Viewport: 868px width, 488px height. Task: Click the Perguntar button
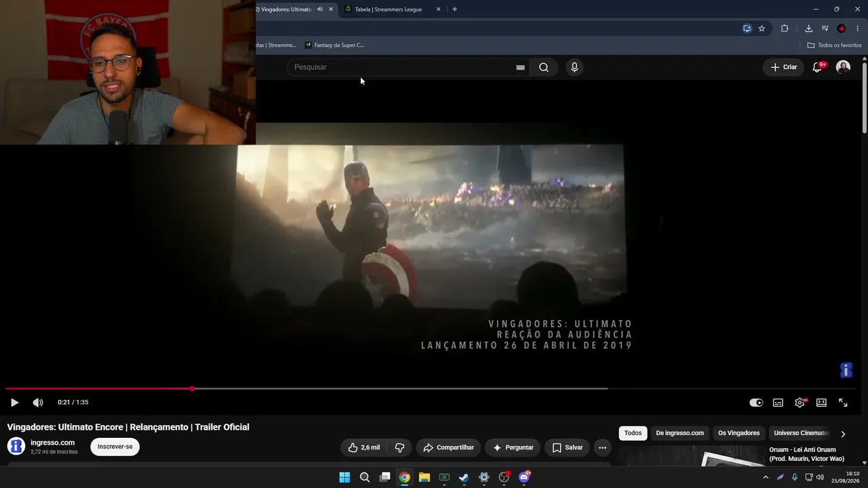[x=513, y=447]
